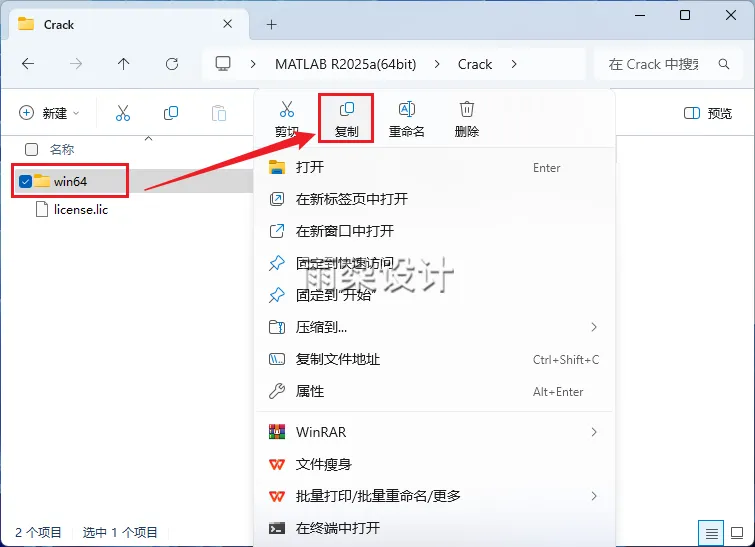
Task: Click the toolbar copy icon
Action: coord(171,113)
